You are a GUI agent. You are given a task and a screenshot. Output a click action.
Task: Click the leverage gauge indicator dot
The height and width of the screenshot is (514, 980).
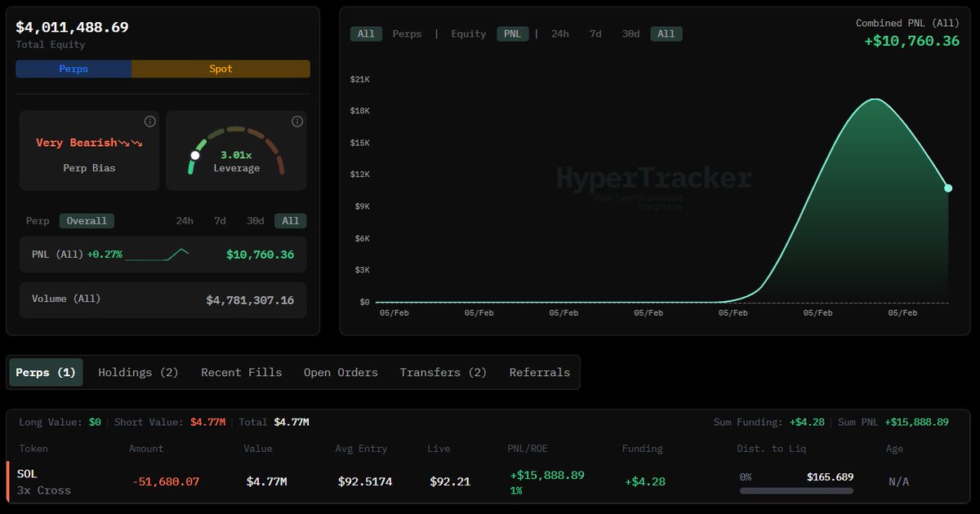(195, 153)
